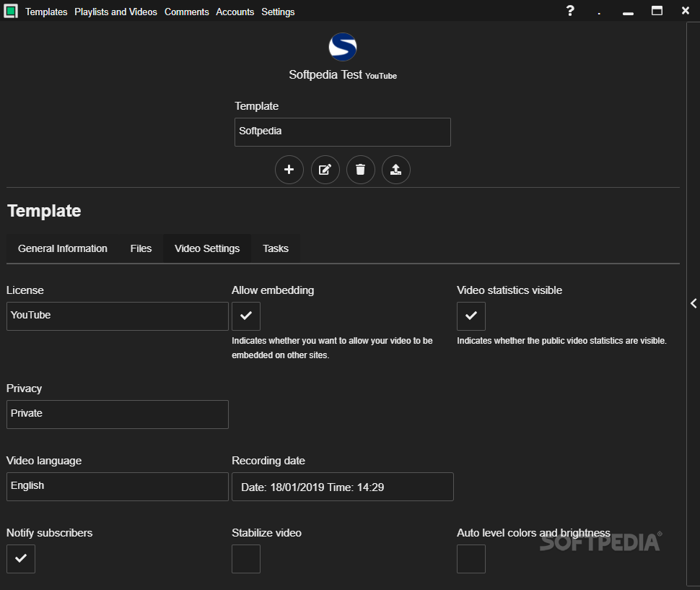
Task: Open the Privacy dropdown showing Private
Action: tap(118, 415)
